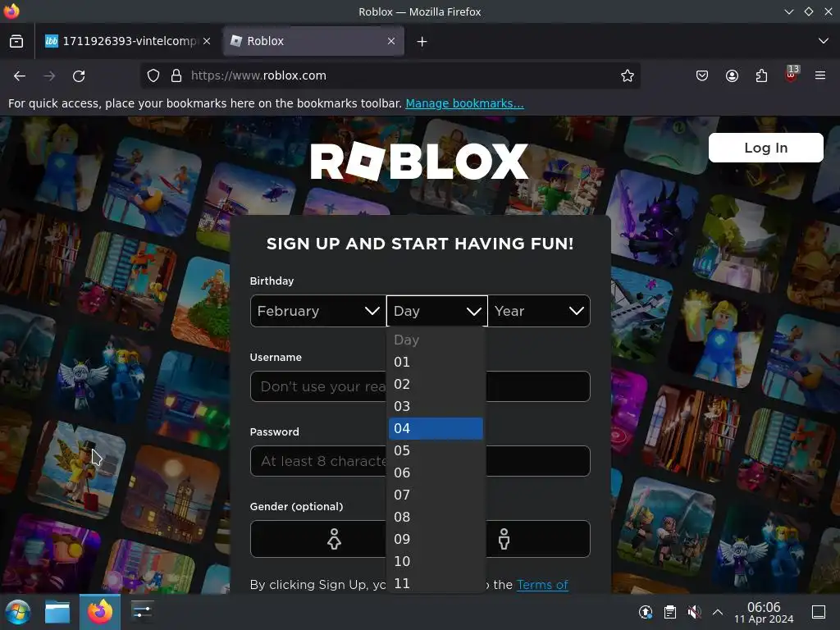Open the start menu launcher
Viewport: 840px width, 630px height.
pyautogui.click(x=18, y=612)
